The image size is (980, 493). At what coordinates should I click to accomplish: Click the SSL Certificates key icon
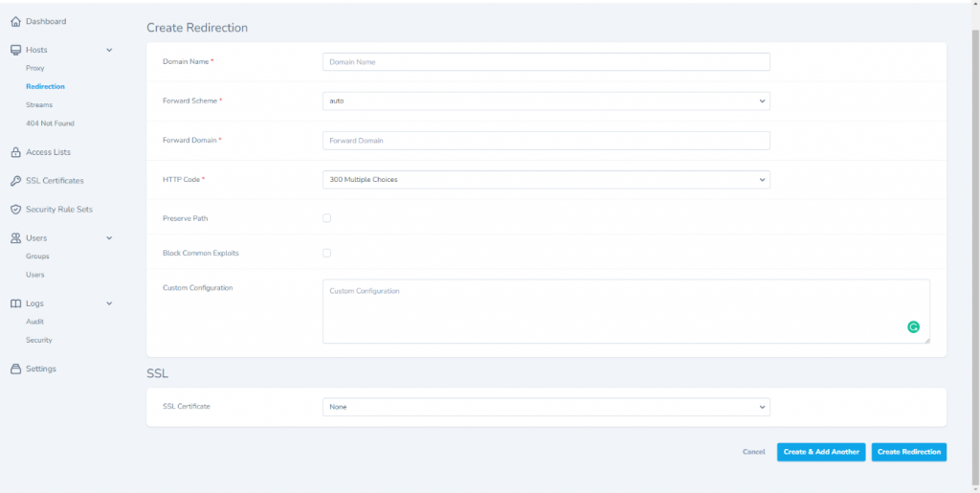click(15, 181)
